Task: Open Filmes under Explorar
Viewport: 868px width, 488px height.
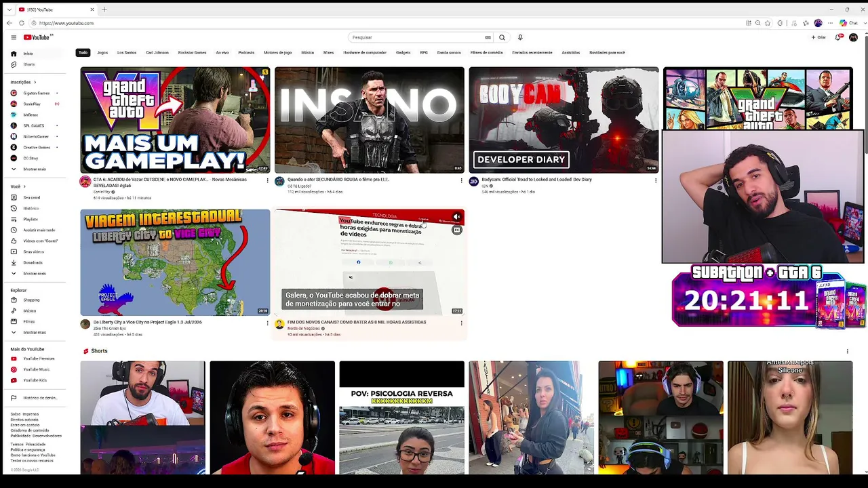Action: tap(29, 321)
